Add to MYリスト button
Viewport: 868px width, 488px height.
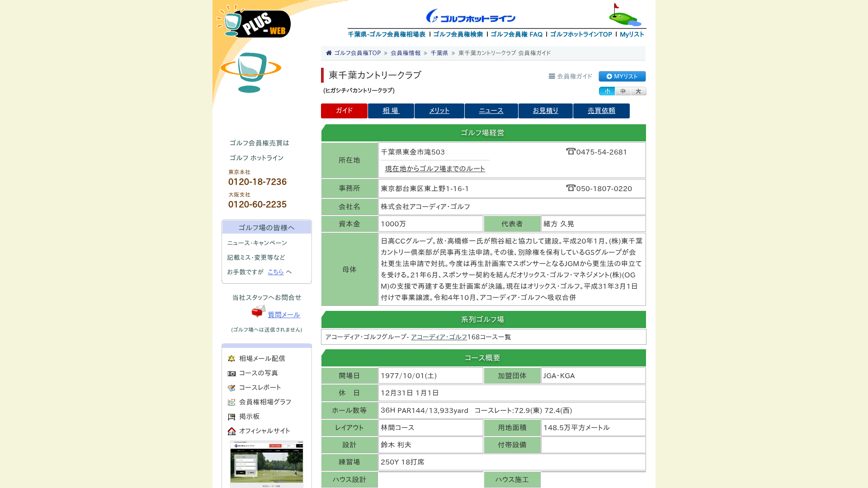click(622, 76)
